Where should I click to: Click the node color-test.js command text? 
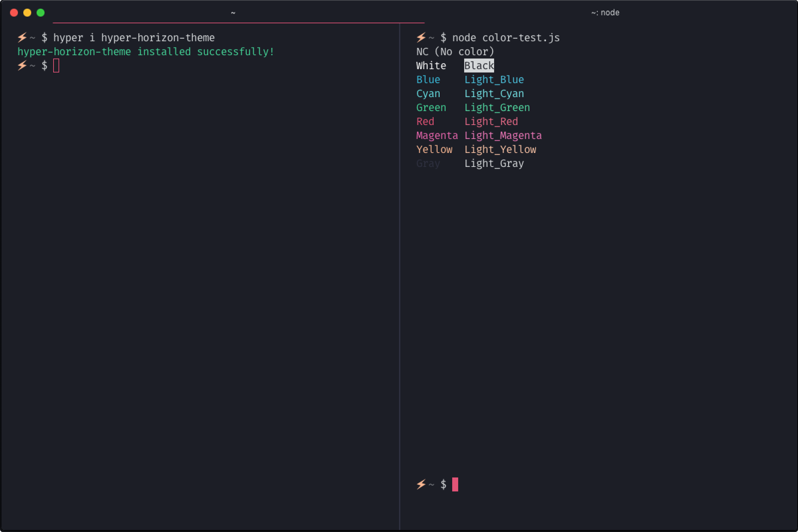[x=505, y=38]
